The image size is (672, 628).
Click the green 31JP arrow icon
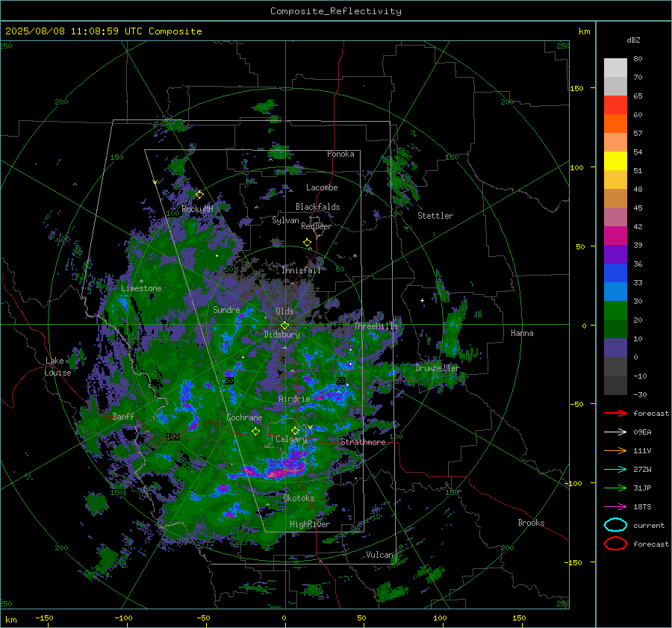coord(615,488)
